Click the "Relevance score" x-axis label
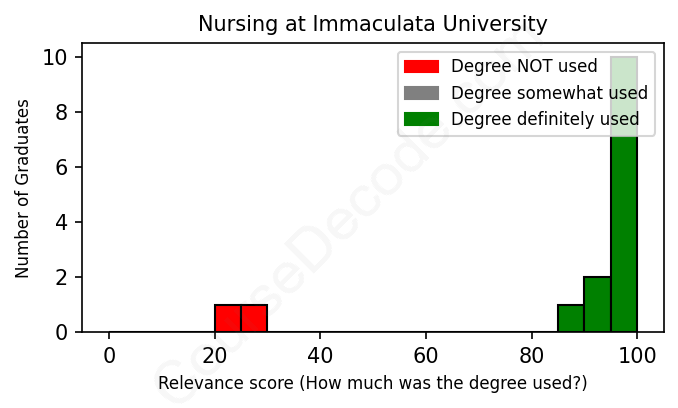Image resolution: width=678 pixels, height=408 pixels. coord(373,383)
